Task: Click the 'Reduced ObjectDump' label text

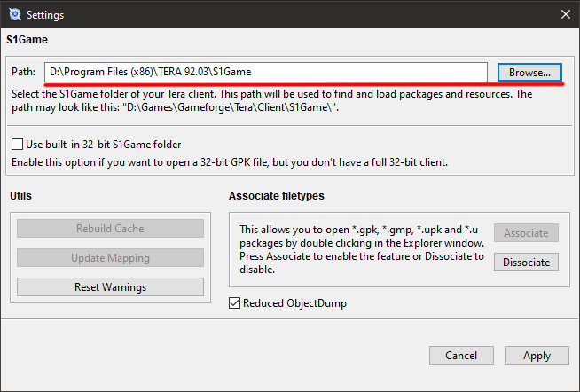Action: 294,303
